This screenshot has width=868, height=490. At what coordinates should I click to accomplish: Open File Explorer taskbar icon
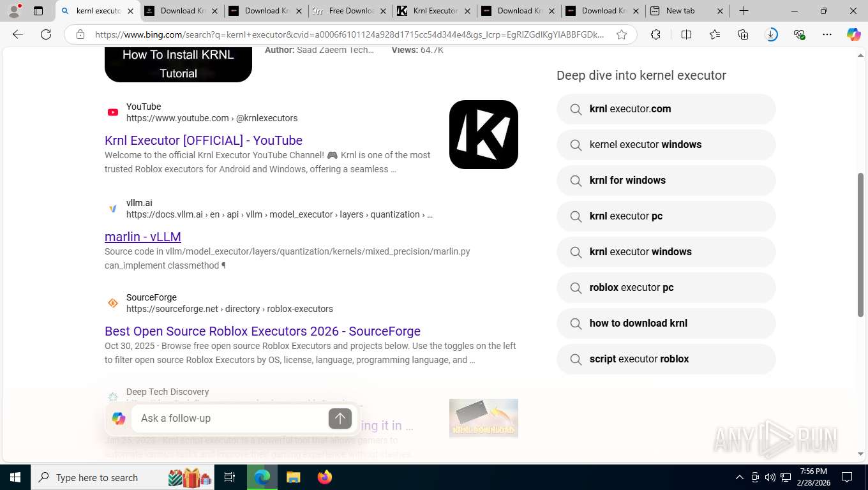point(293,477)
